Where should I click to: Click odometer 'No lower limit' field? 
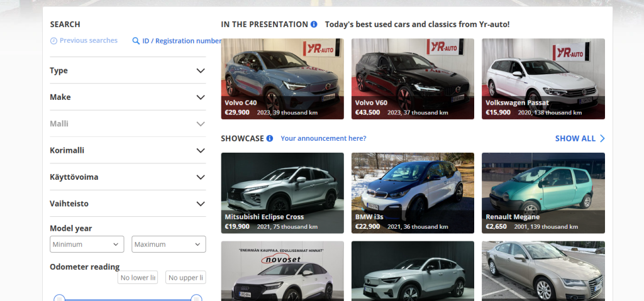pos(138,278)
